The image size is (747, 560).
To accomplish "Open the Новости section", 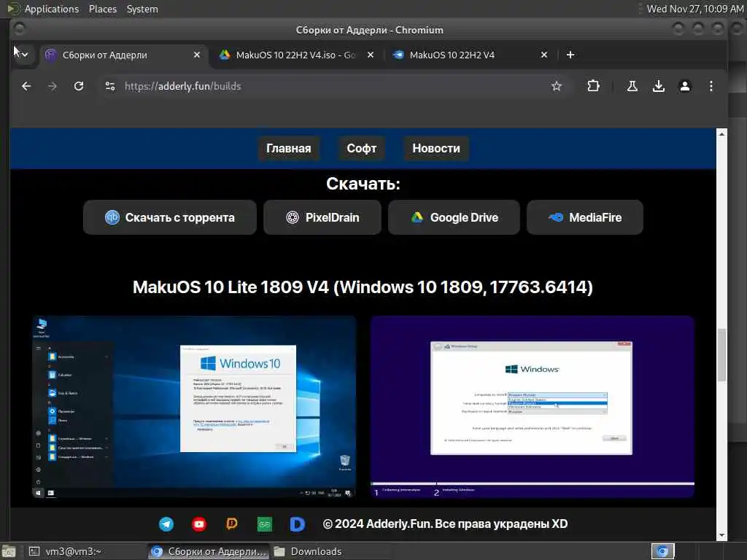I will click(436, 149).
